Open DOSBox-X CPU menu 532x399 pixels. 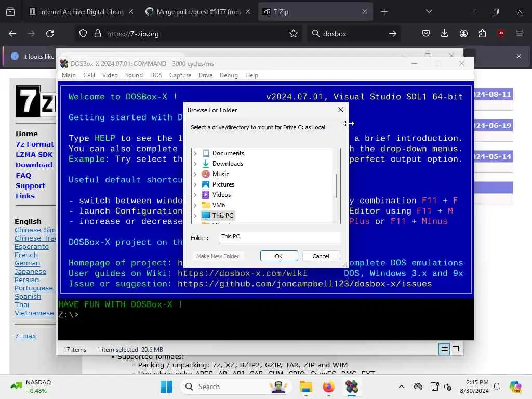pos(89,75)
